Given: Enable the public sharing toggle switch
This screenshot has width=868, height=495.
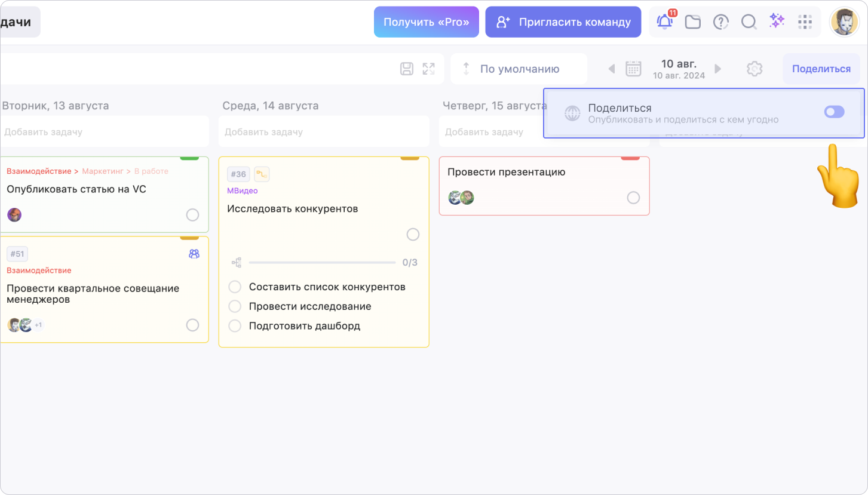Looking at the screenshot, I should 834,112.
